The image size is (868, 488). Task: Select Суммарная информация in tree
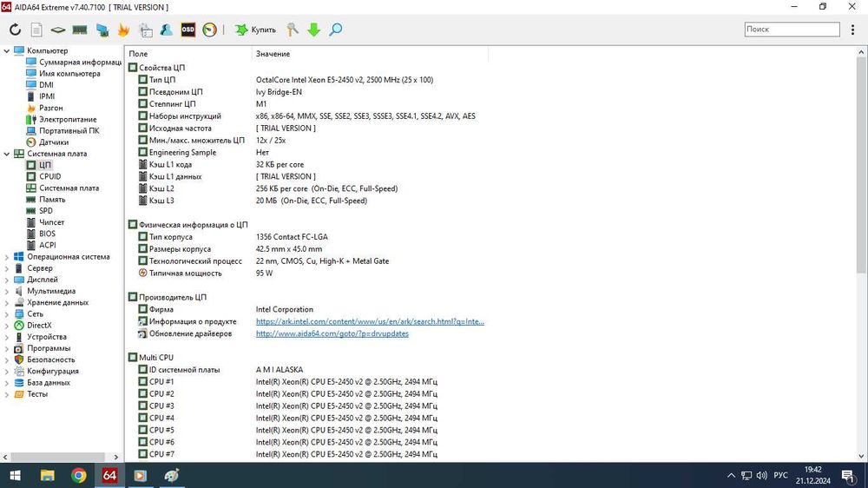pyautogui.click(x=74, y=62)
